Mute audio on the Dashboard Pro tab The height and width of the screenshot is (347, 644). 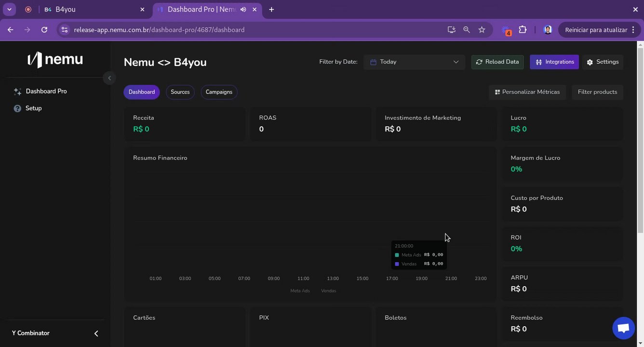pyautogui.click(x=243, y=9)
